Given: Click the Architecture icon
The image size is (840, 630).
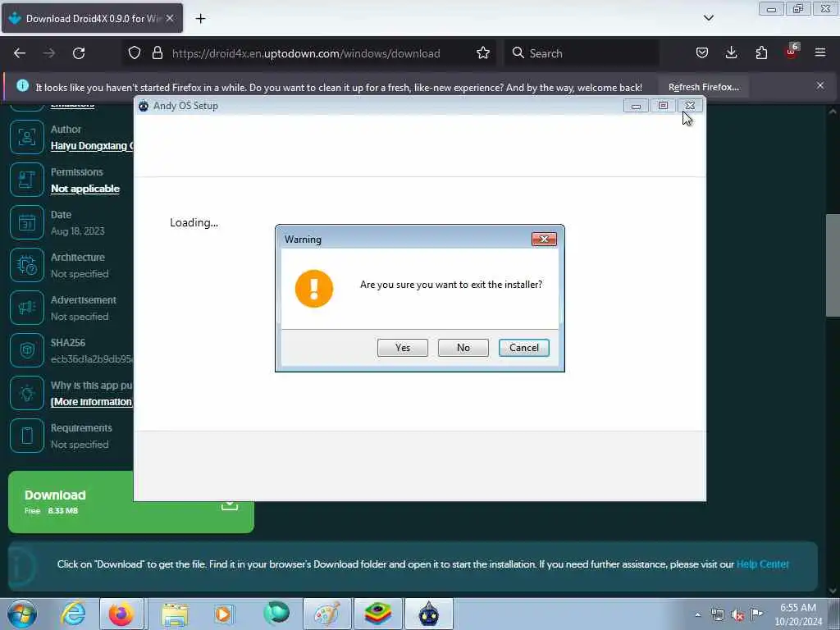Looking at the screenshot, I should [x=27, y=265].
